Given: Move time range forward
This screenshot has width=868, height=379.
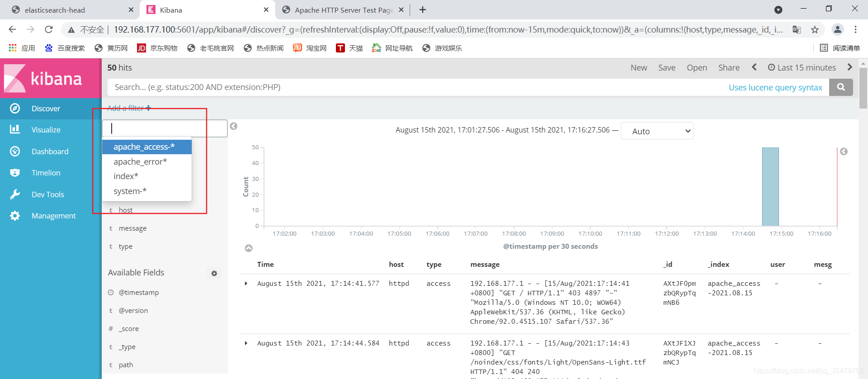Looking at the screenshot, I should point(850,67).
